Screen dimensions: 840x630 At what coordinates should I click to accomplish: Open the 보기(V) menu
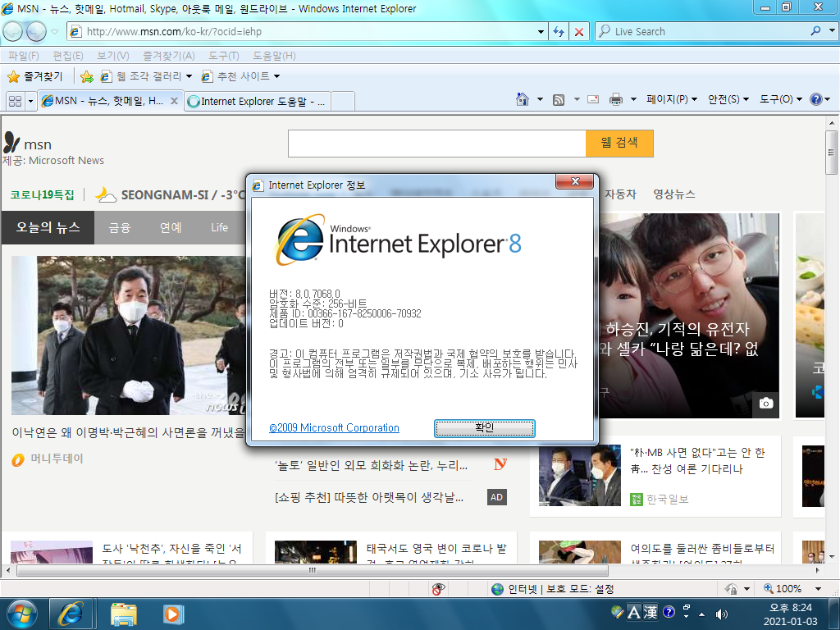pos(113,56)
